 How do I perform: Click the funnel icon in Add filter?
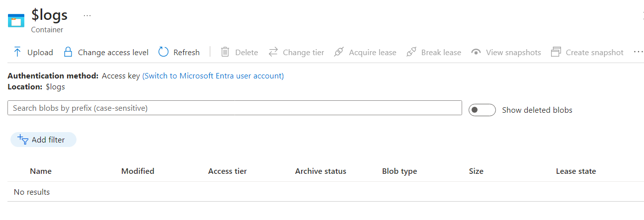pyautogui.click(x=23, y=140)
